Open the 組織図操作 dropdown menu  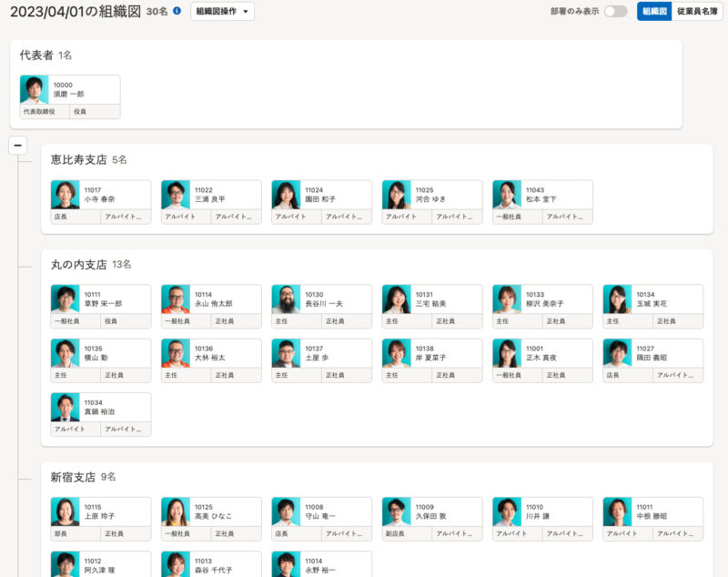pos(222,12)
